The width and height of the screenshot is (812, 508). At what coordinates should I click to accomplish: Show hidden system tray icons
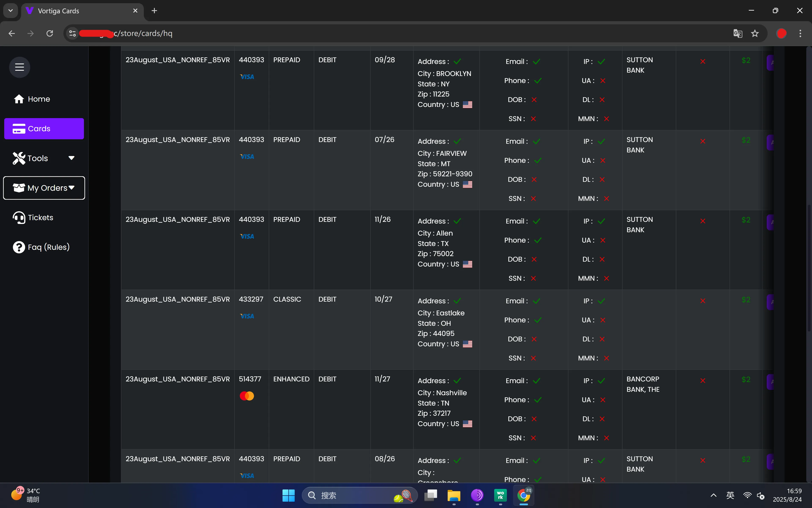coord(714,495)
